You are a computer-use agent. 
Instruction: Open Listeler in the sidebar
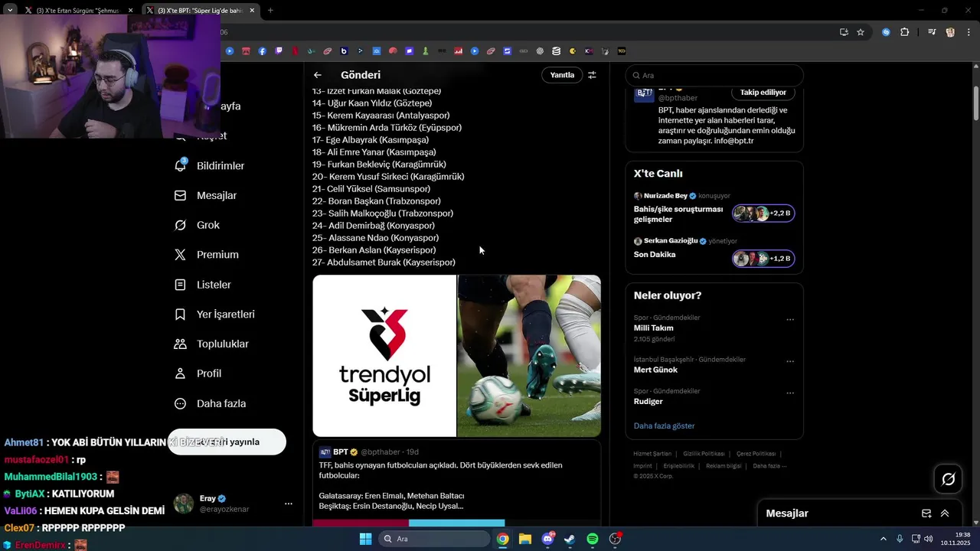click(203, 285)
